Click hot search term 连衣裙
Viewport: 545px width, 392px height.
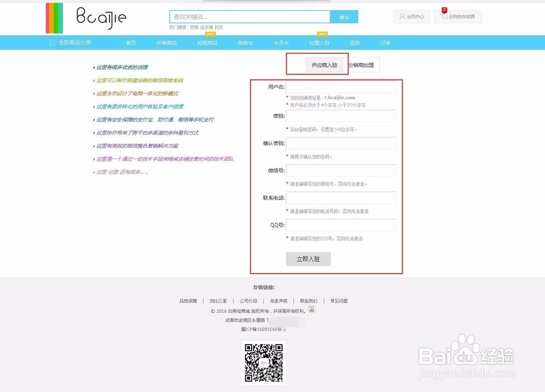[206, 27]
